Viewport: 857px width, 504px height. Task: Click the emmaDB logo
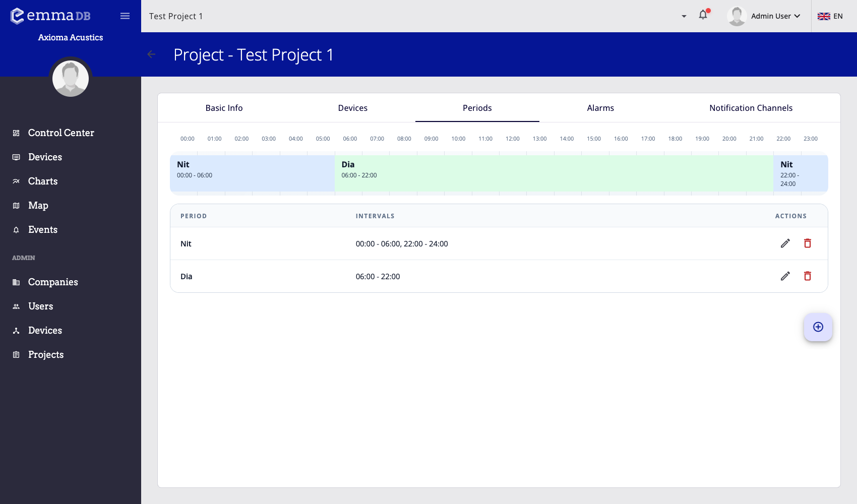[50, 16]
